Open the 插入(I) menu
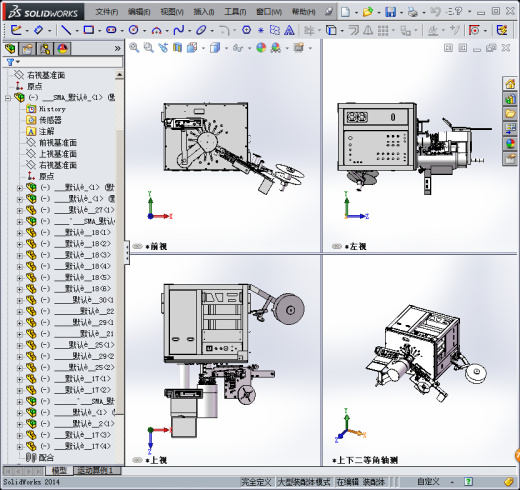Image resolution: width=520 pixels, height=490 pixels. [204, 12]
